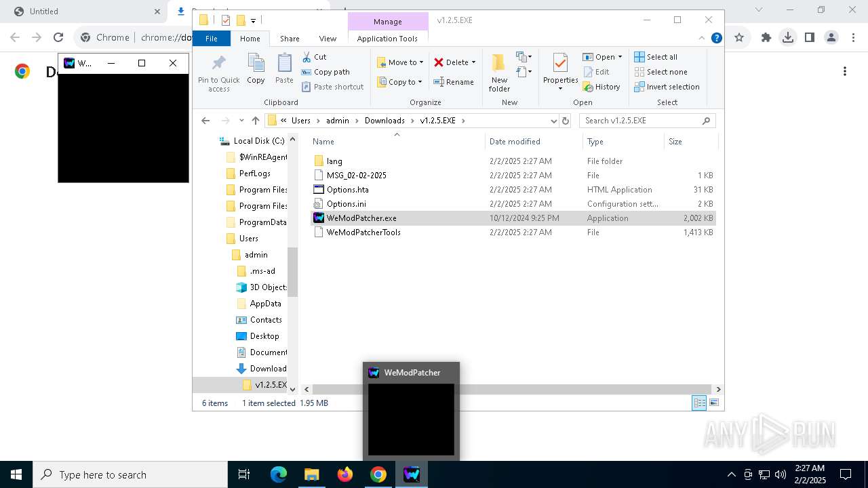This screenshot has width=868, height=488.
Task: Click Select none in ribbon
Action: [x=660, y=72]
